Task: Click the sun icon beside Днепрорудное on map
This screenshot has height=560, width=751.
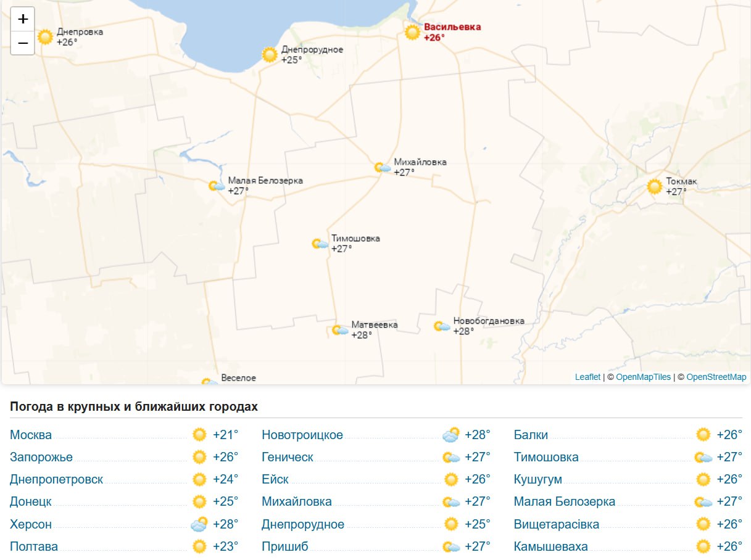Action: click(x=270, y=55)
